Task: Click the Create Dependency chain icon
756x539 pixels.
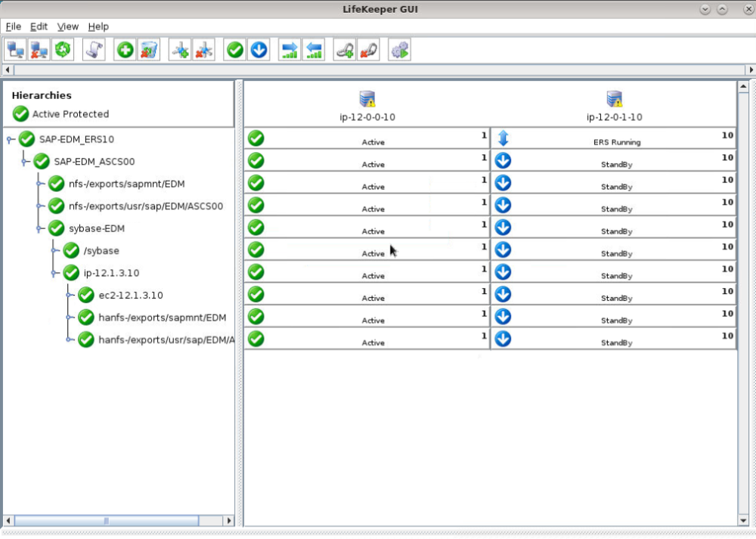Action: pyautogui.click(x=345, y=50)
